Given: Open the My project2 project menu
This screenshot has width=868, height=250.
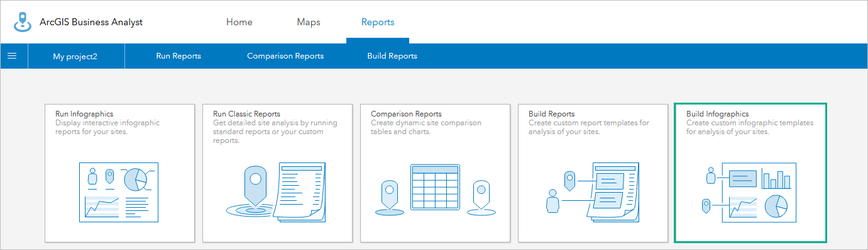Looking at the screenshot, I should (x=75, y=56).
